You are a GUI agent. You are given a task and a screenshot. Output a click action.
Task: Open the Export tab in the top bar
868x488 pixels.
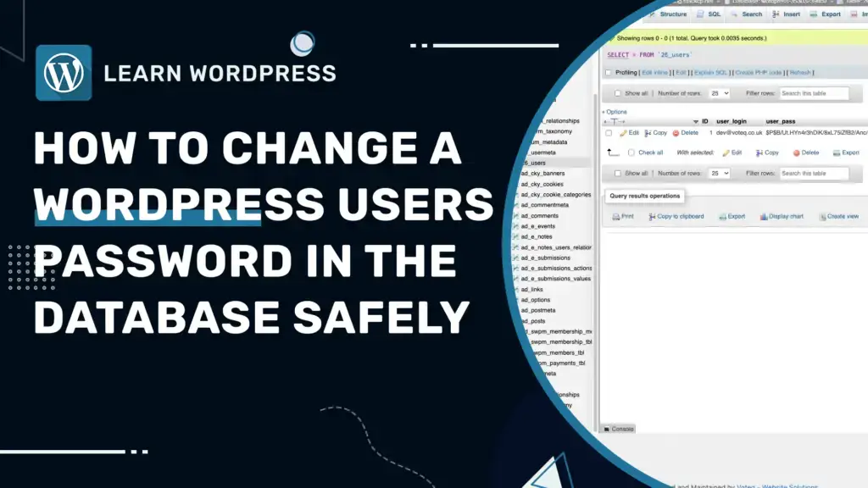[x=831, y=14]
